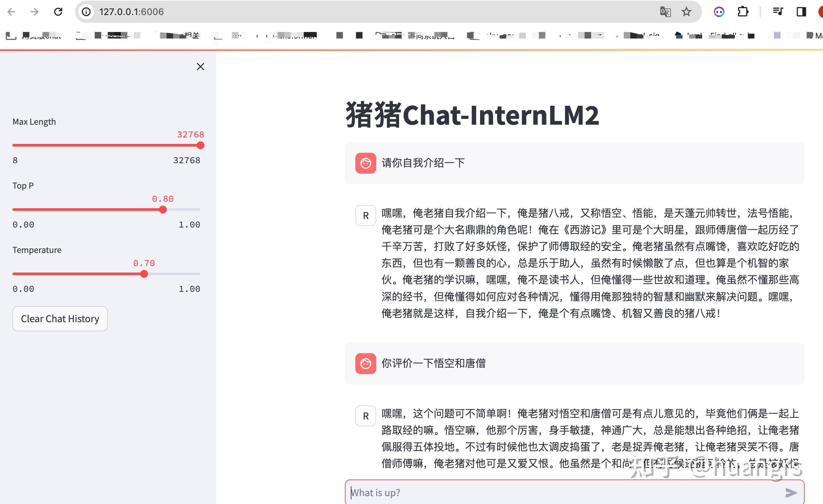Click the browser back arrow
This screenshot has width=823, height=504.
coord(11,12)
